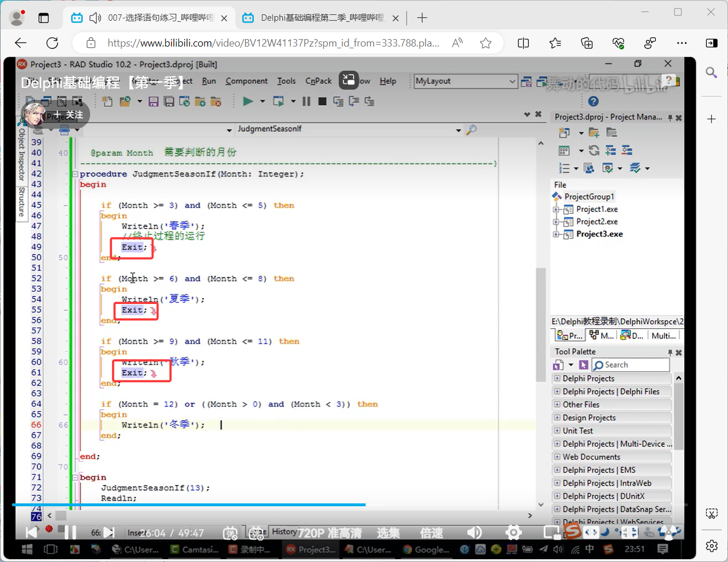Pause the Bilibili video playback
The height and width of the screenshot is (562, 728).
(x=70, y=533)
